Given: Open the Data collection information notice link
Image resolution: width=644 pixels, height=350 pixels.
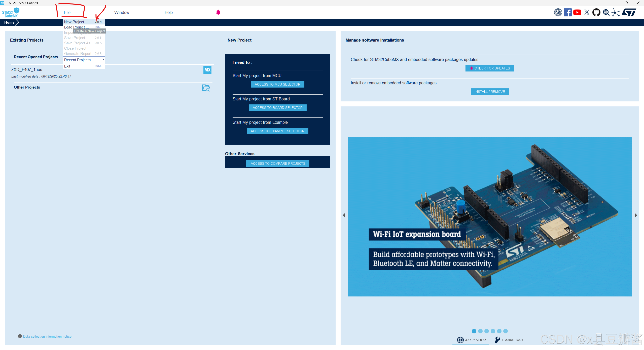Looking at the screenshot, I should point(47,337).
